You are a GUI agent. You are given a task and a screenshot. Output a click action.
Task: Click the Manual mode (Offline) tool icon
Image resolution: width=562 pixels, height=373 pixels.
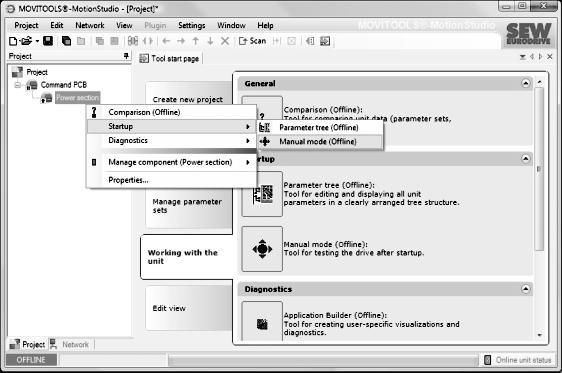pos(262,249)
